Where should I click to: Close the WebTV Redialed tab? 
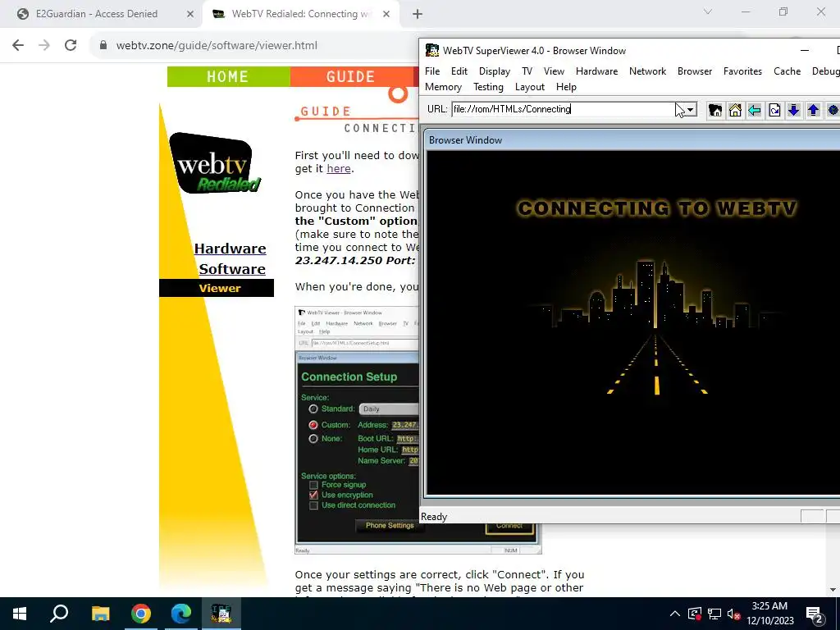pyautogui.click(x=386, y=14)
